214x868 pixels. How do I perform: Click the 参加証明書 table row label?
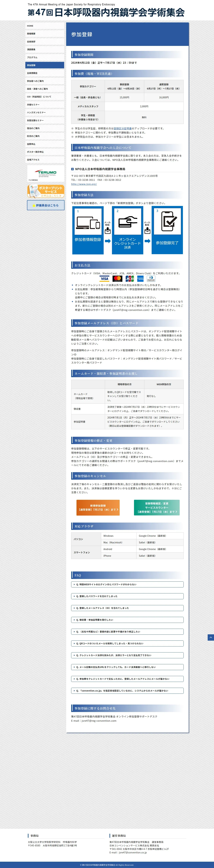[x=88, y=422]
